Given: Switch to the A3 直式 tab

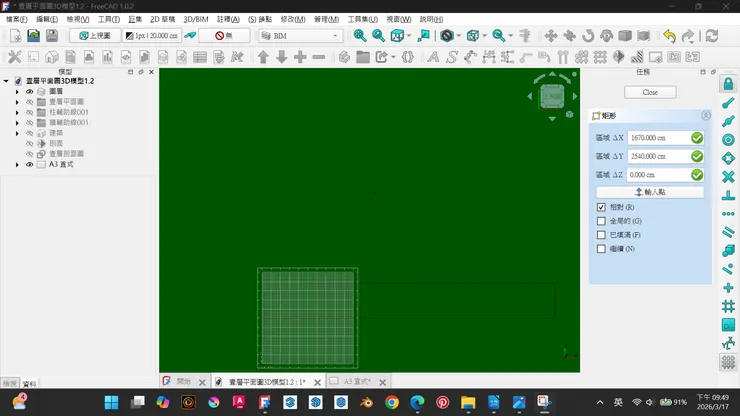Looking at the screenshot, I should (x=357, y=382).
